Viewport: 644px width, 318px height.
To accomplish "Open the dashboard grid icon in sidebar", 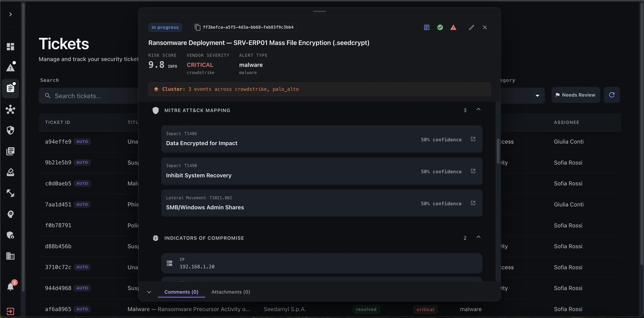I will (x=10, y=47).
